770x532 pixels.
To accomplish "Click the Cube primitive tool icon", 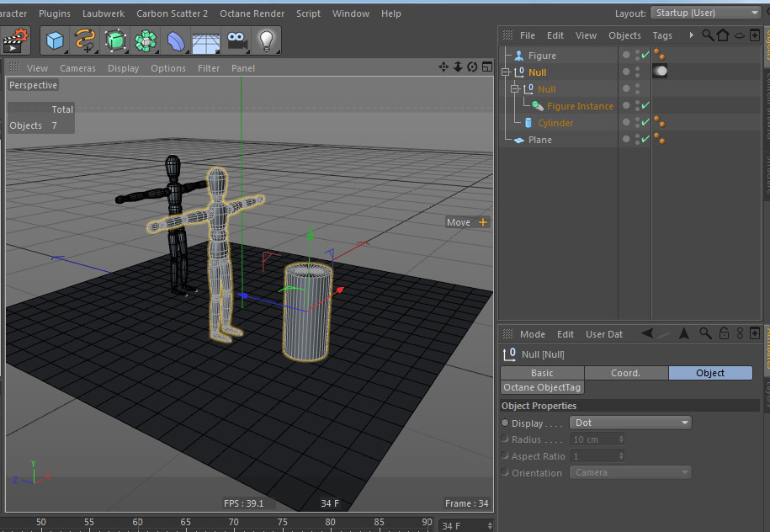I will pos(56,40).
